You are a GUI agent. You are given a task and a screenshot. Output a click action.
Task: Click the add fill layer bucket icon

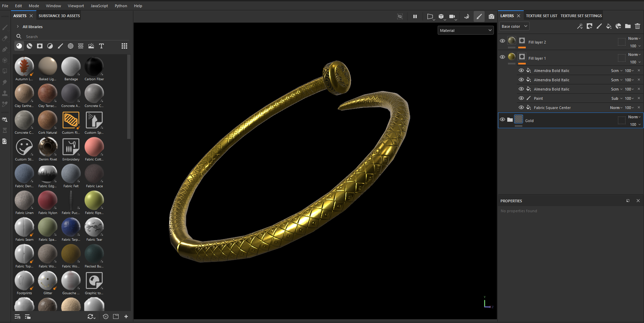tap(608, 26)
